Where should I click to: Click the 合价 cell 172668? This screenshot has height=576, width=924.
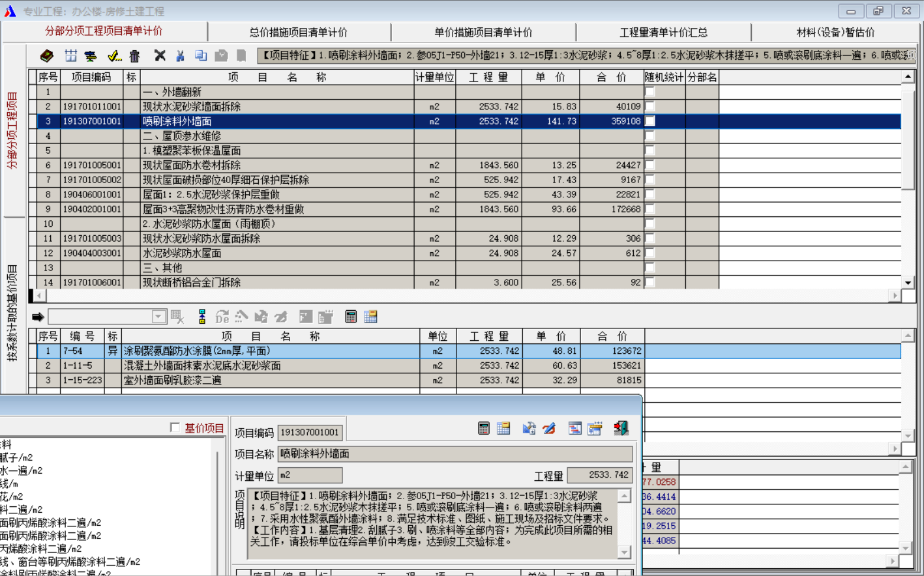pyautogui.click(x=611, y=209)
